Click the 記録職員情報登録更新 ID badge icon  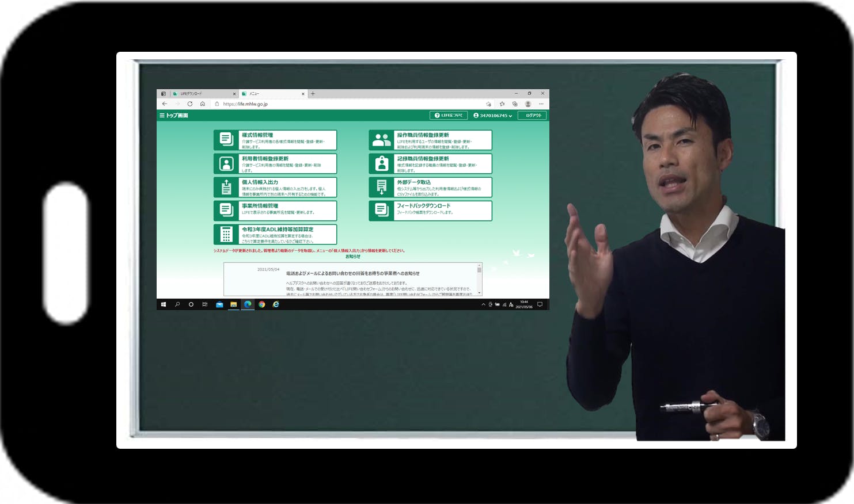click(381, 164)
